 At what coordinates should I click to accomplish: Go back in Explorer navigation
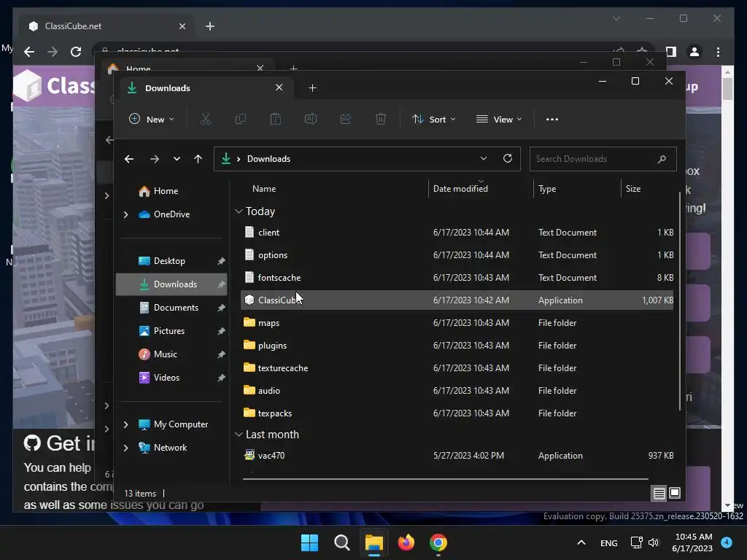pyautogui.click(x=129, y=159)
